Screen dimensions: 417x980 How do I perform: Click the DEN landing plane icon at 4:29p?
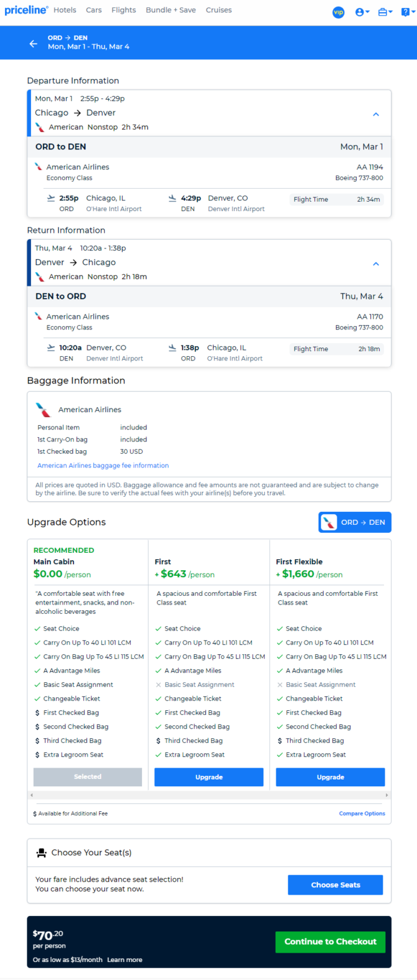click(172, 198)
